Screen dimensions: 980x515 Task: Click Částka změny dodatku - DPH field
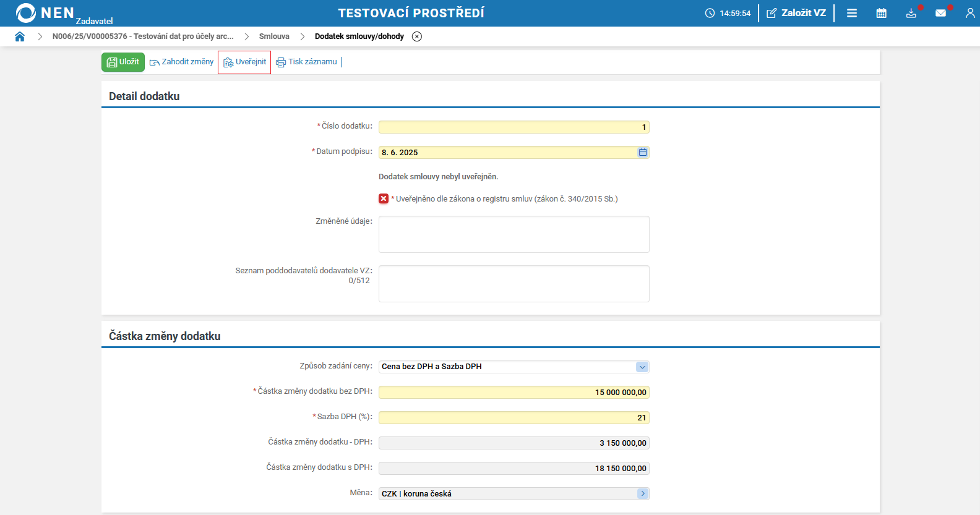point(514,443)
